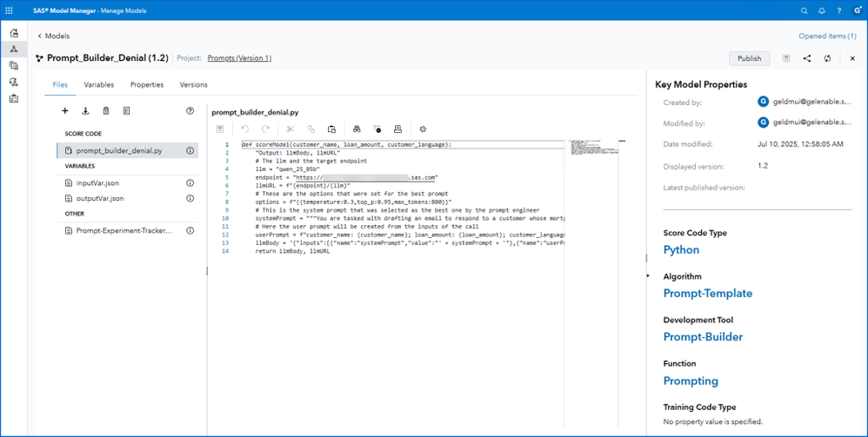
Task: Click the save icon beside Publish button
Action: (x=786, y=58)
